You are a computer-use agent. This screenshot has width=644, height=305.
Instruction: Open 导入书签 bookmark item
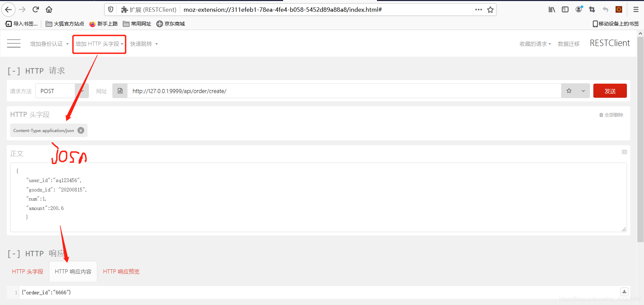pyautogui.click(x=21, y=24)
